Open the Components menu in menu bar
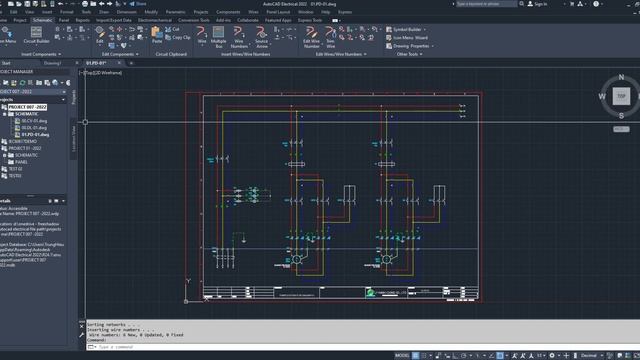Viewport: 640px width, 360px height. pos(228,12)
